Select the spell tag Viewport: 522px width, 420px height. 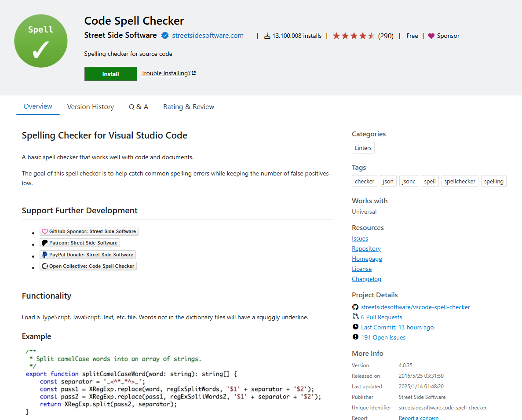(x=430, y=181)
